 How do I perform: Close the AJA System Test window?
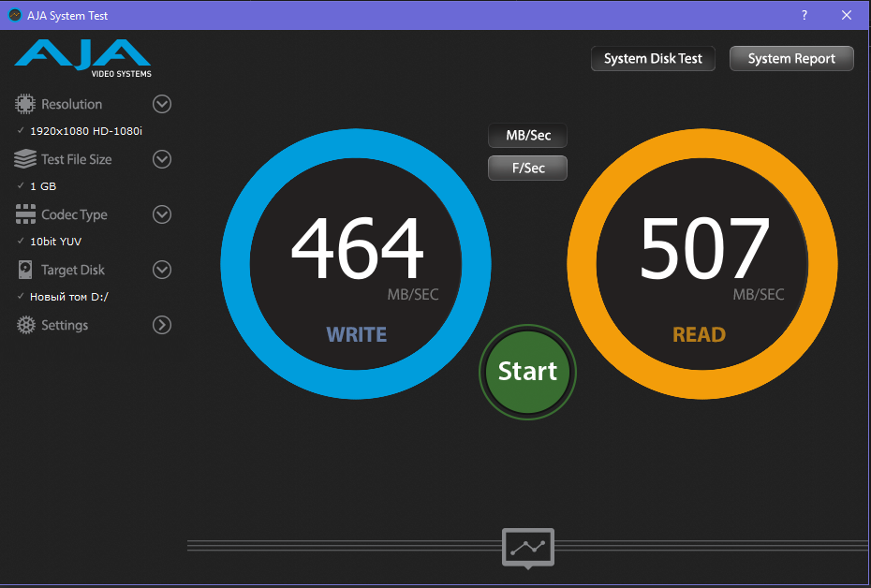[x=847, y=15]
